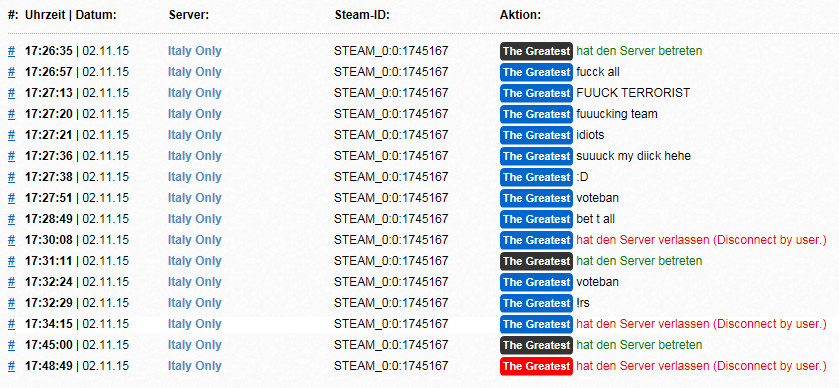This screenshot has width=839, height=388.
Task: Click the dark The Greatest badge at 17:26:35
Action: pos(537,51)
